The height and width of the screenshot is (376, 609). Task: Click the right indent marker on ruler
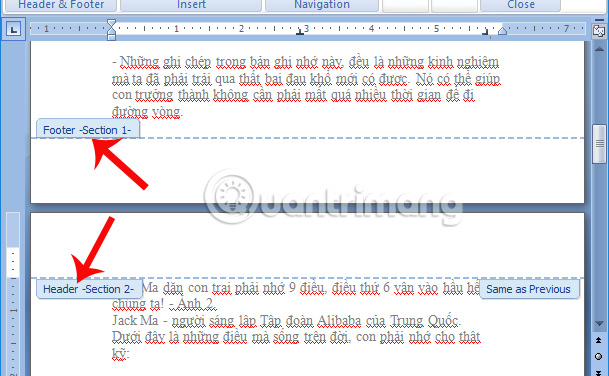502,31
